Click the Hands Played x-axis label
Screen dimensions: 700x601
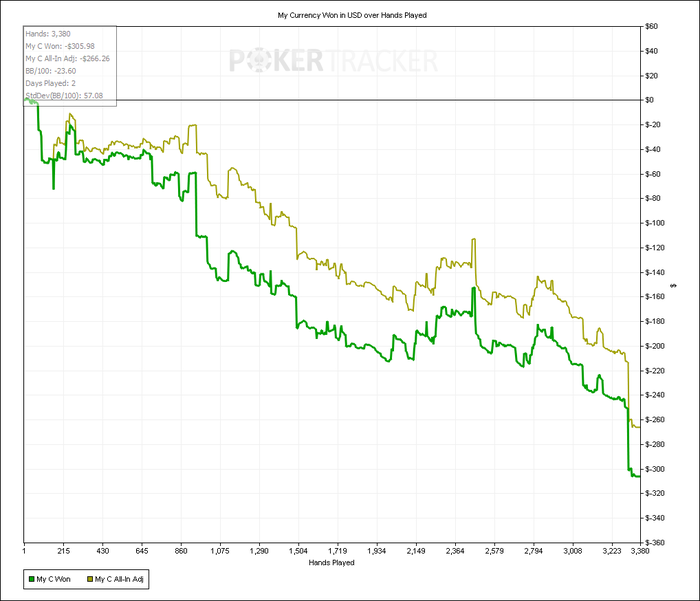coord(331,563)
